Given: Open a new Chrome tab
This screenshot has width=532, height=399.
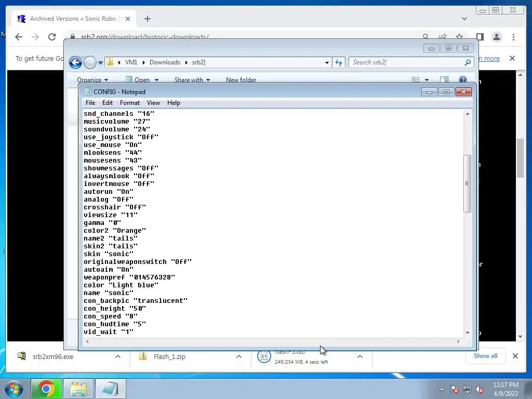Looking at the screenshot, I should coord(147,19).
